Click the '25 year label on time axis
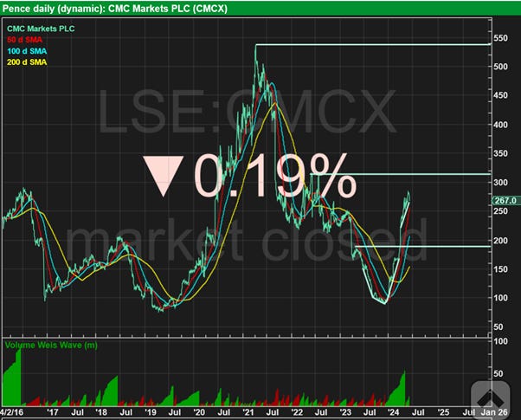The image size is (521, 420). tap(443, 412)
